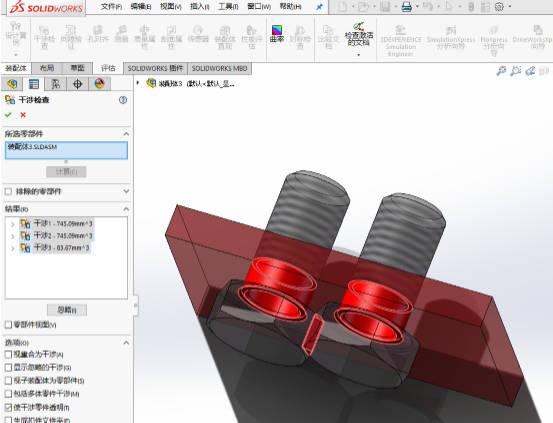Switch to the 评估 (Evaluate) ribbon tab
Viewport: 553px width, 423px height.
pyautogui.click(x=108, y=68)
